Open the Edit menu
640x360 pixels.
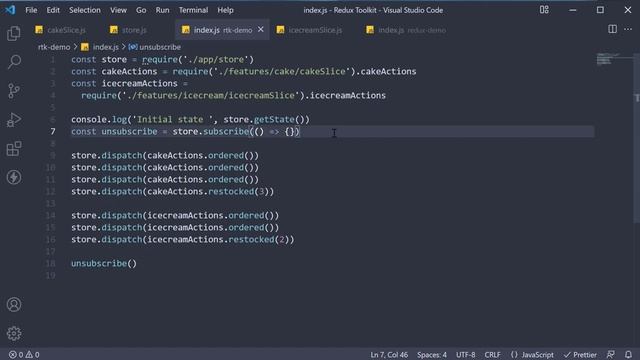[x=53, y=10]
